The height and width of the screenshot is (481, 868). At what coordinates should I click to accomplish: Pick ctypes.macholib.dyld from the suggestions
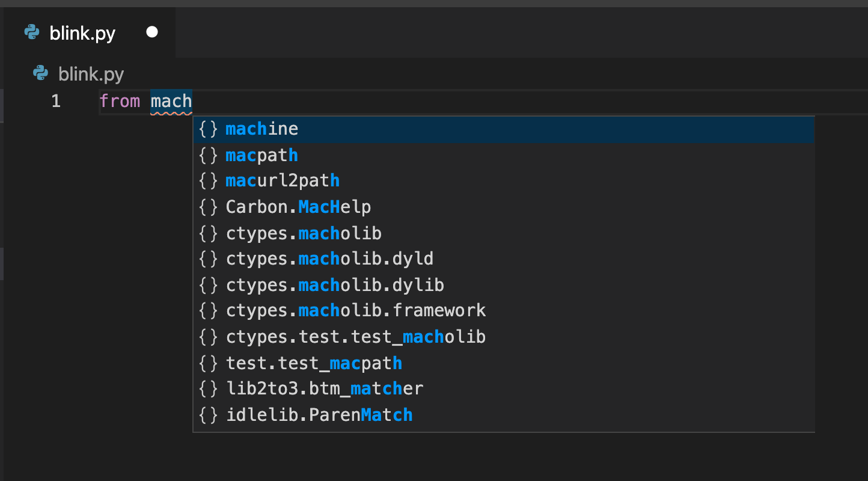329,259
